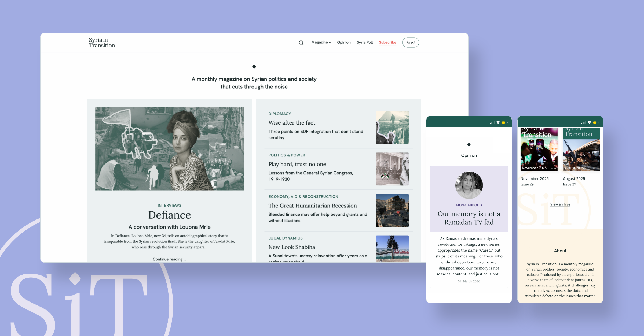
Task: Tap the 'Syria in Transition is a monthly magazine' paragraph
Action: (560, 280)
